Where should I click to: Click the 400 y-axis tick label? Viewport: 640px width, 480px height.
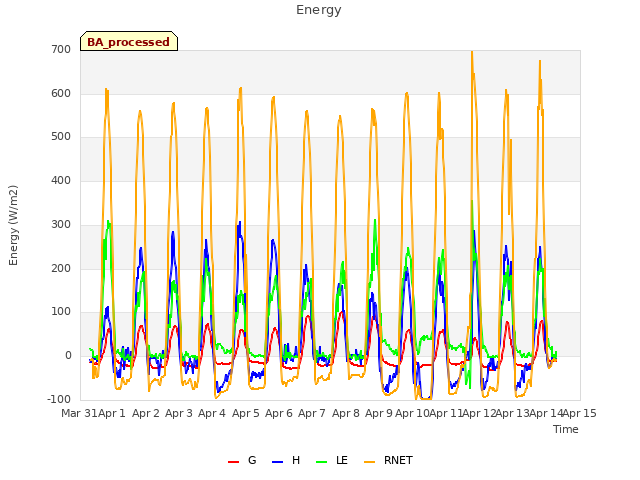[x=61, y=180]
